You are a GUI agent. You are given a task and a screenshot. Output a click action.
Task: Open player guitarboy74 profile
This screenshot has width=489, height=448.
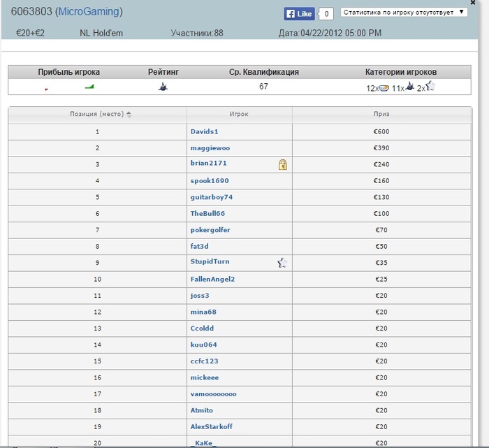click(x=212, y=197)
